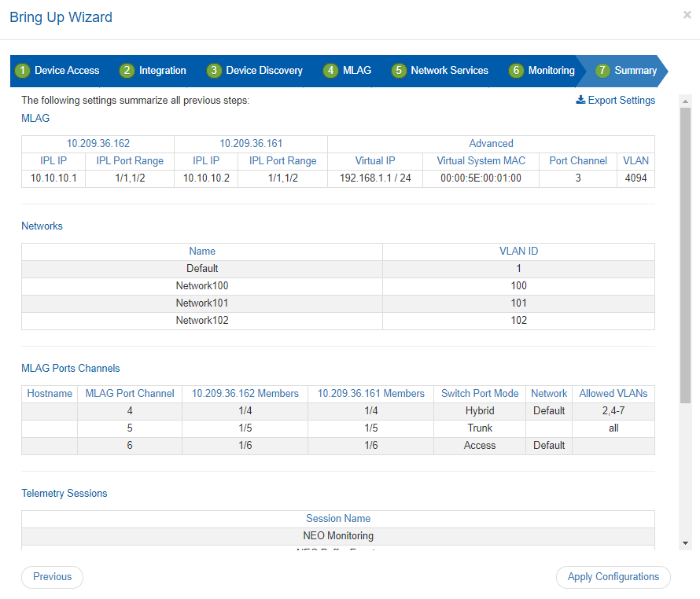This screenshot has width=700, height=599.
Task: Click the Hybrid switch port mode cell
Action: tap(479, 410)
